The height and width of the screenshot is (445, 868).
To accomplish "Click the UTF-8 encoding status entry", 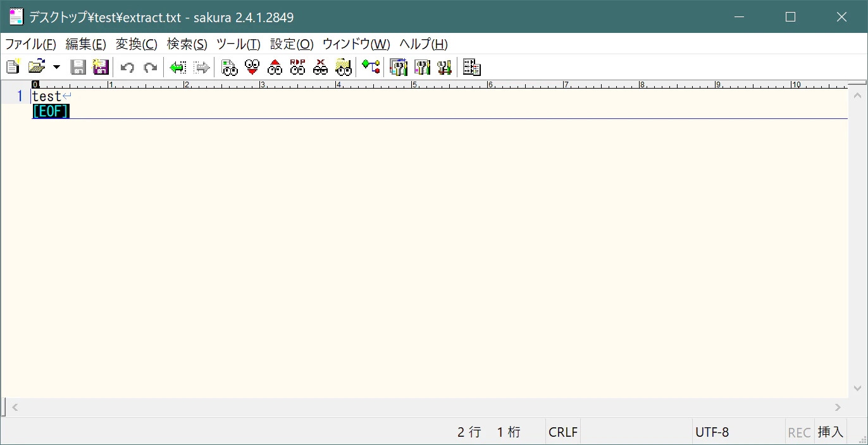I will [712, 432].
